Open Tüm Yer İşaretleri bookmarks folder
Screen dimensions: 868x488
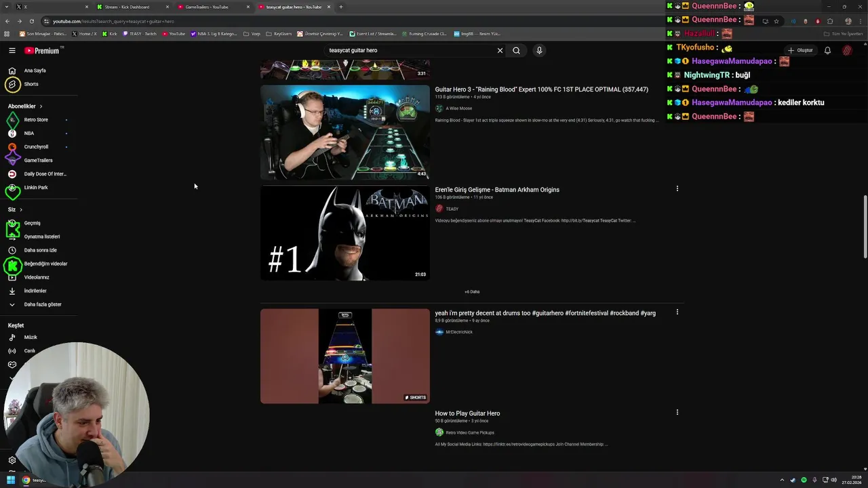pyautogui.click(x=845, y=33)
